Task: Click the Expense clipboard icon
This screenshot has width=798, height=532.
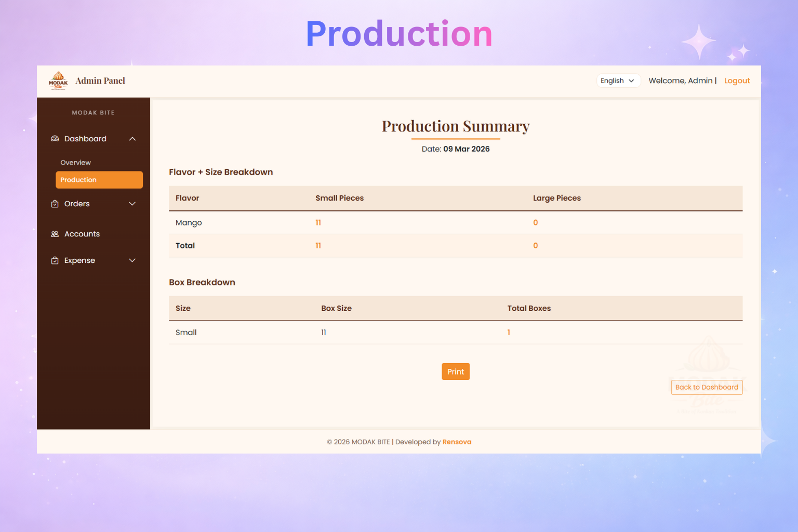Action: [55, 260]
